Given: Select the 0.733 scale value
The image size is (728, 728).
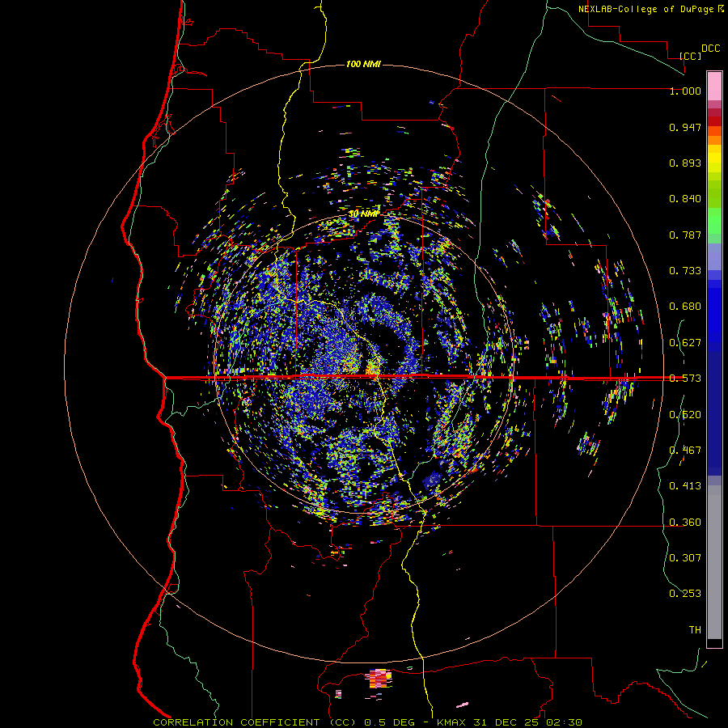Looking at the screenshot, I should (685, 271).
